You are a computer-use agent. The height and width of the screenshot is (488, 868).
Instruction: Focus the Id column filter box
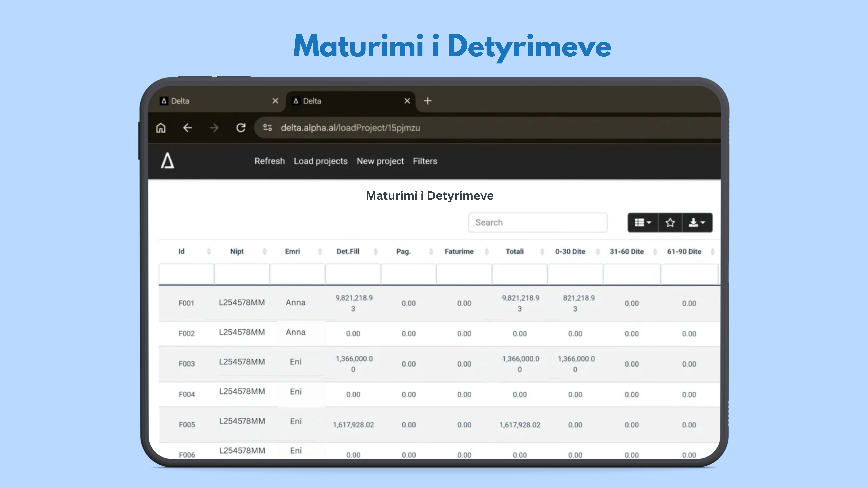(186, 274)
